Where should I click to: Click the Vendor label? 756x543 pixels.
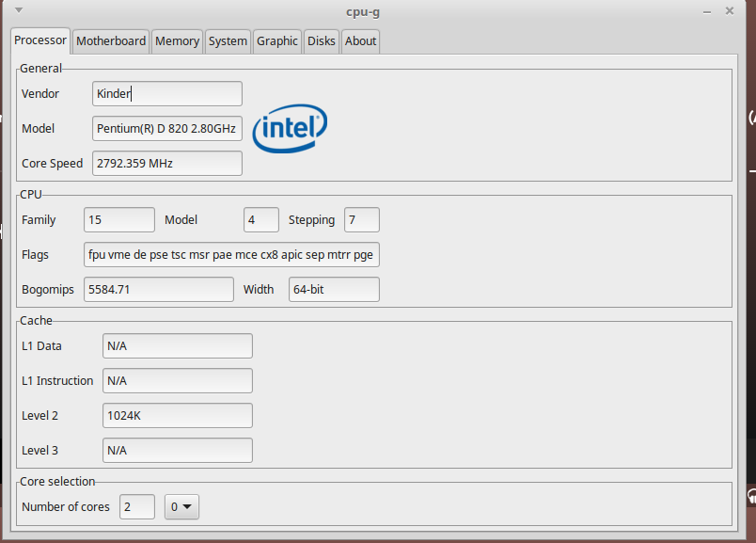[x=40, y=94]
